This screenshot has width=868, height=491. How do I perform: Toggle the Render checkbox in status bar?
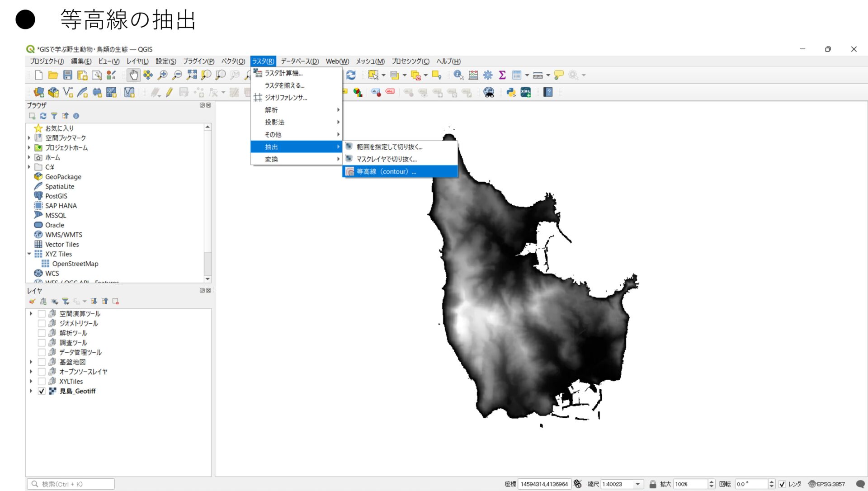[782, 484]
